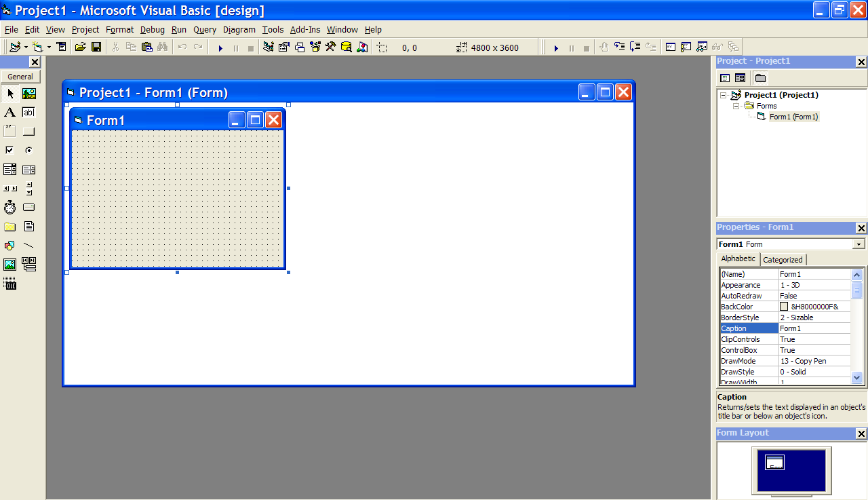Select the OLE control tool
The width and height of the screenshot is (868, 500).
click(x=9, y=284)
